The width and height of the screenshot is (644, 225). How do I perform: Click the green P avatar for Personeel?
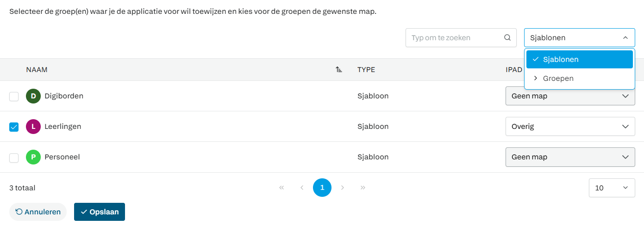click(33, 157)
